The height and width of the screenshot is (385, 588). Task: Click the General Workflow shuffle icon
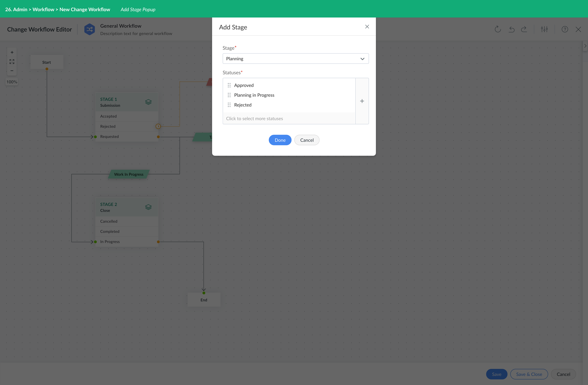pos(89,29)
